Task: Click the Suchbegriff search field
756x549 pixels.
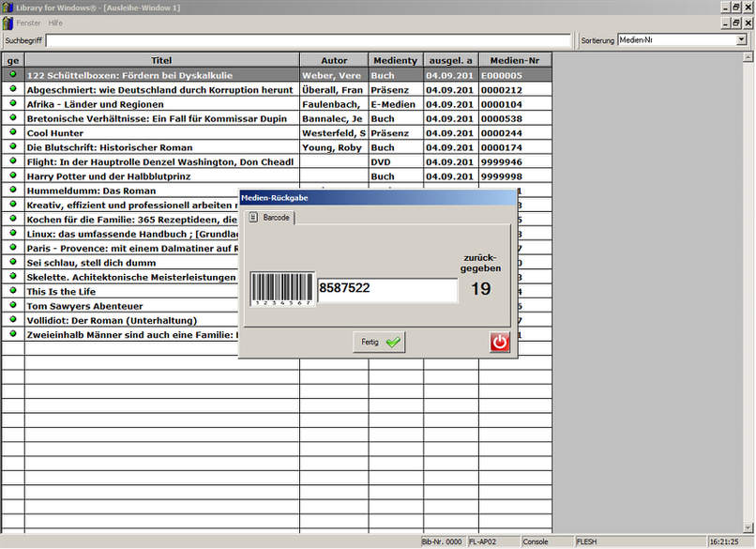Action: 309,40
